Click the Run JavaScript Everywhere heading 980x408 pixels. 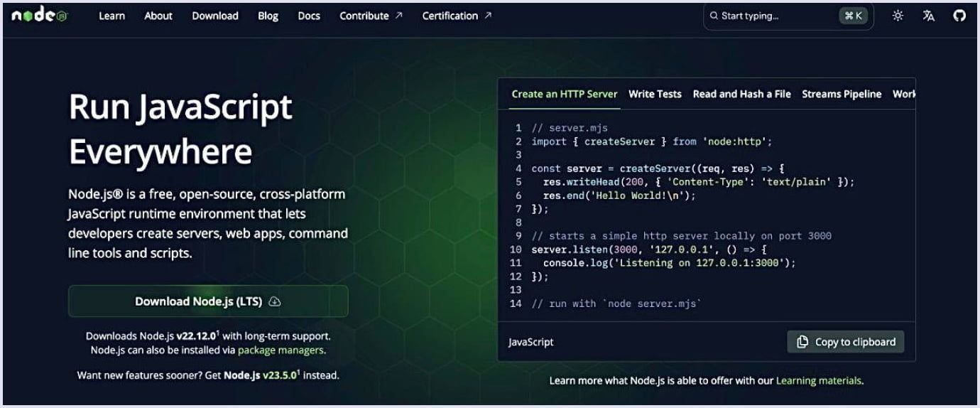[x=180, y=129]
